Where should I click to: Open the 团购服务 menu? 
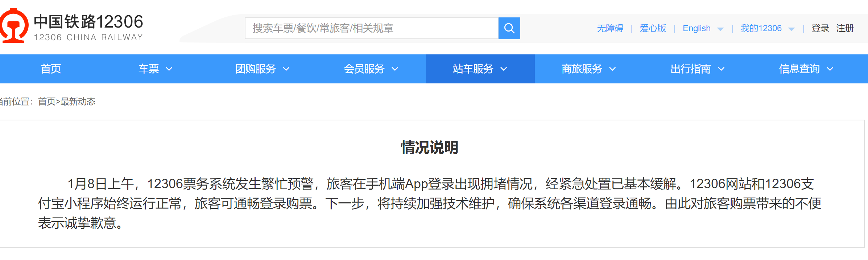256,69
